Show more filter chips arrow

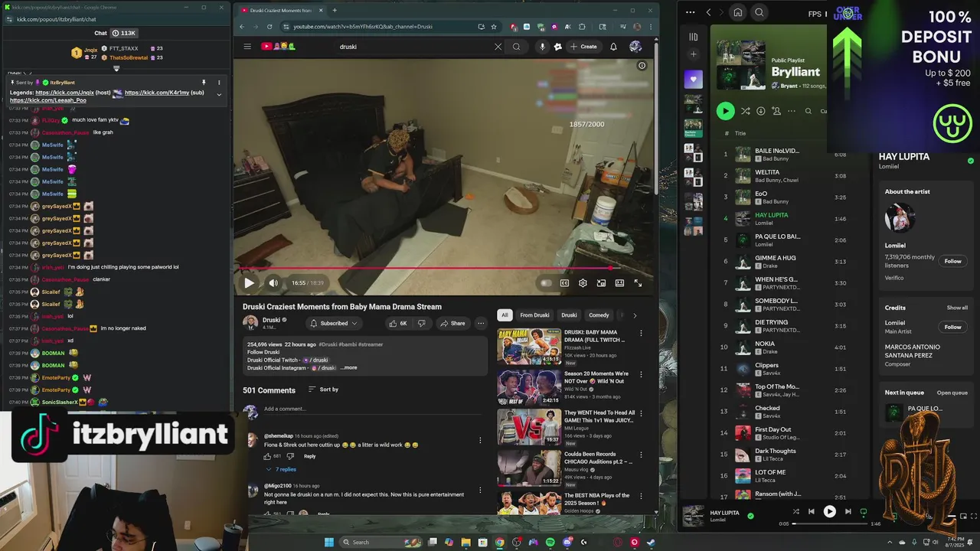634,315
